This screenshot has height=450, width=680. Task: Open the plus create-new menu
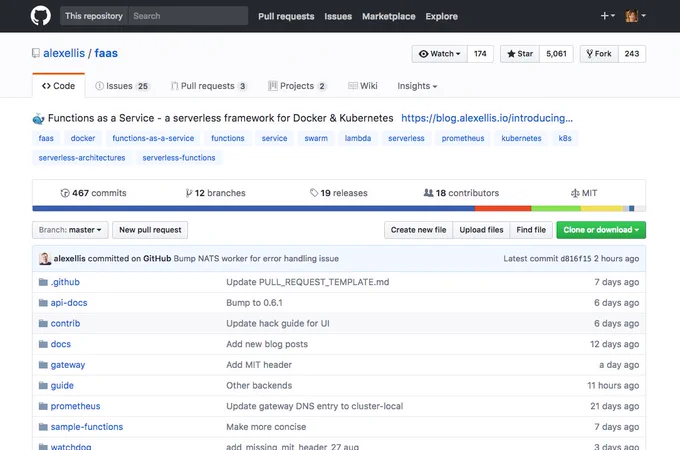point(607,16)
